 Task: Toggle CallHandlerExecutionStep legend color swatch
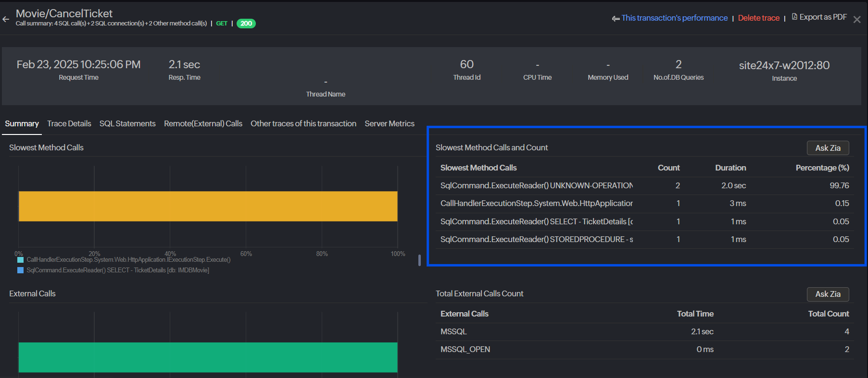20,260
